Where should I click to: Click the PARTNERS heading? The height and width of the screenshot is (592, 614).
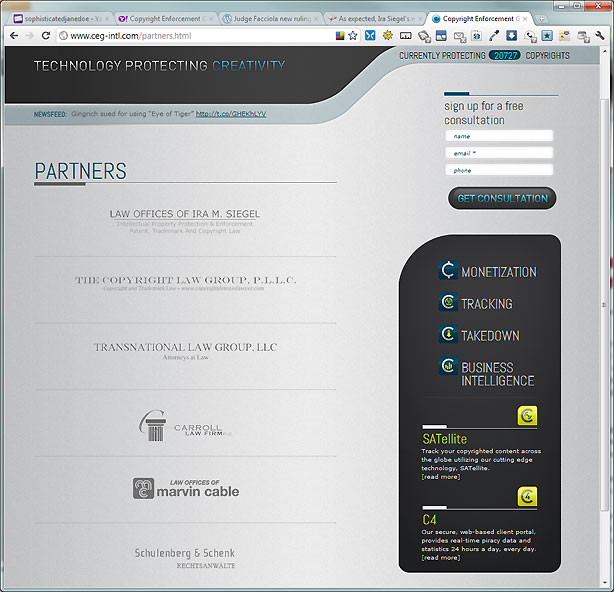[80, 171]
